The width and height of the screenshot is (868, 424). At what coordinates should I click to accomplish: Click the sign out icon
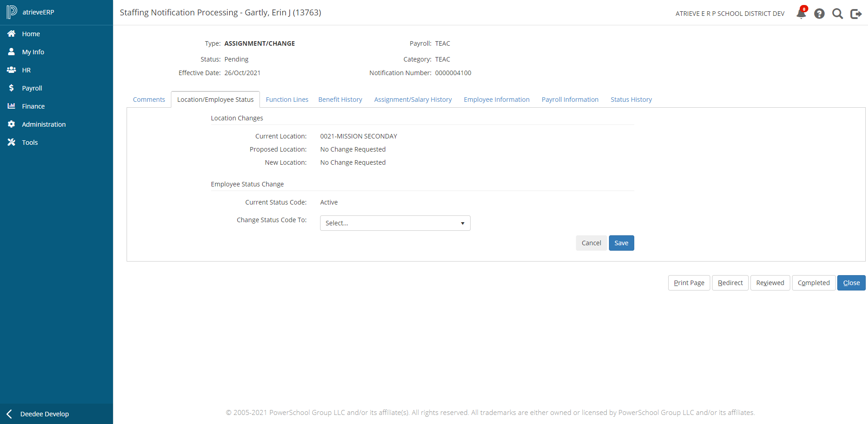coord(856,14)
